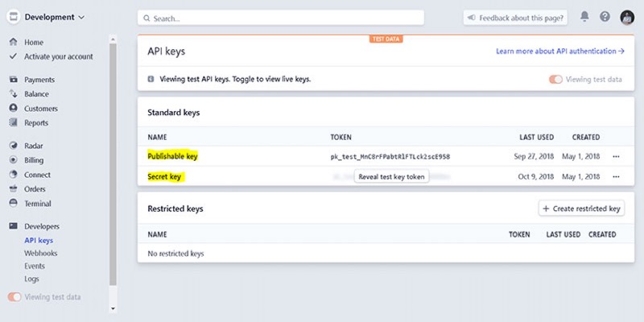644x322 pixels.
Task: Click the Secret key name
Action: [x=164, y=176]
